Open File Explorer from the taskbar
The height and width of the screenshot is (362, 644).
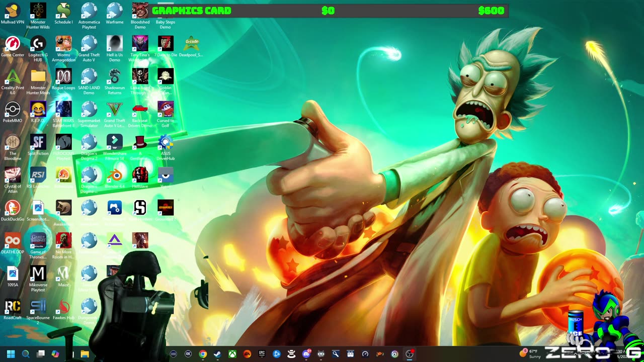85,354
